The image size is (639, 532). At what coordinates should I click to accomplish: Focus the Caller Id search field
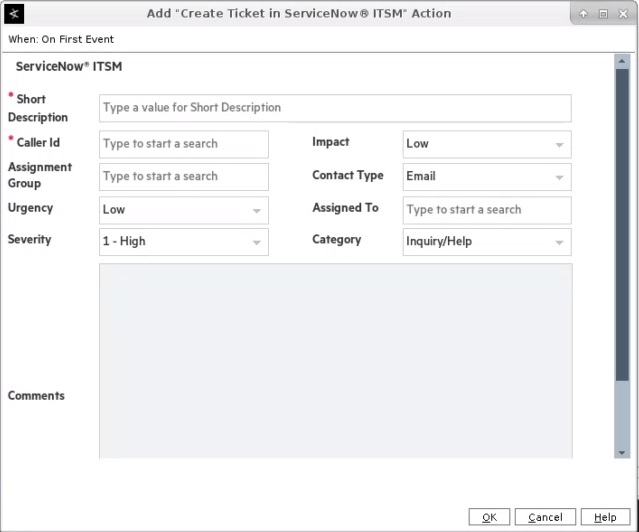pyautogui.click(x=184, y=144)
